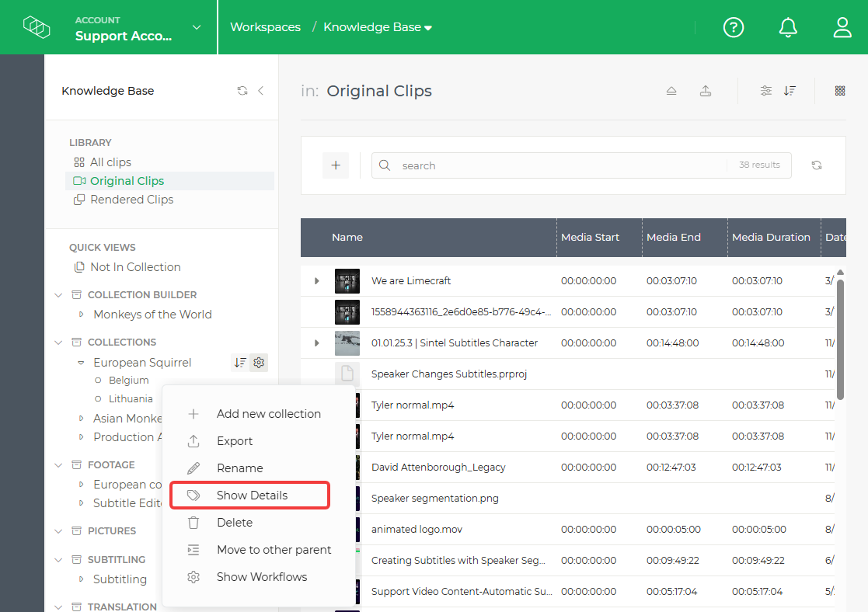Choose Rename from context menu

click(x=258, y=468)
